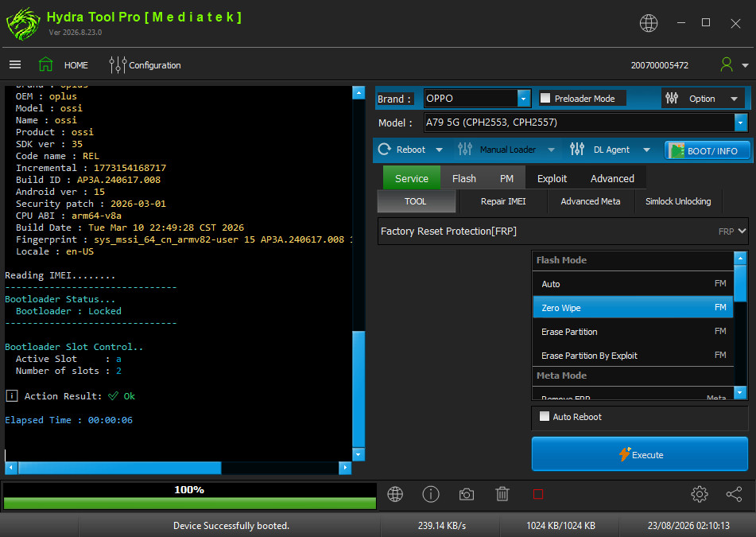Click the Manual Loader sliders icon
Image resolution: width=756 pixels, height=537 pixels.
[465, 149]
